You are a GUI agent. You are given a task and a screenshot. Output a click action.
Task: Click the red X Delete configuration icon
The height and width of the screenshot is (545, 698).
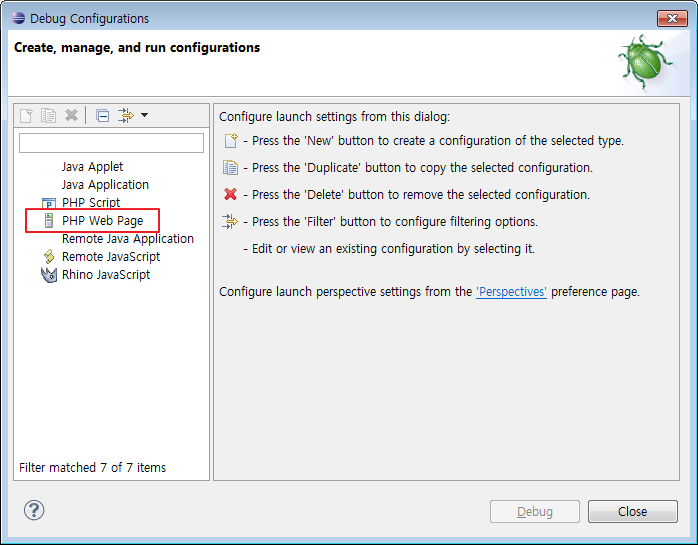(x=71, y=115)
